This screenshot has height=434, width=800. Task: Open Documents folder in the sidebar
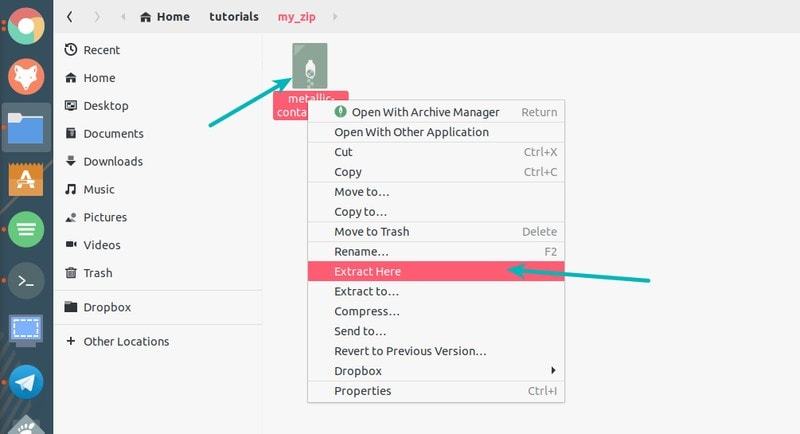click(x=113, y=133)
